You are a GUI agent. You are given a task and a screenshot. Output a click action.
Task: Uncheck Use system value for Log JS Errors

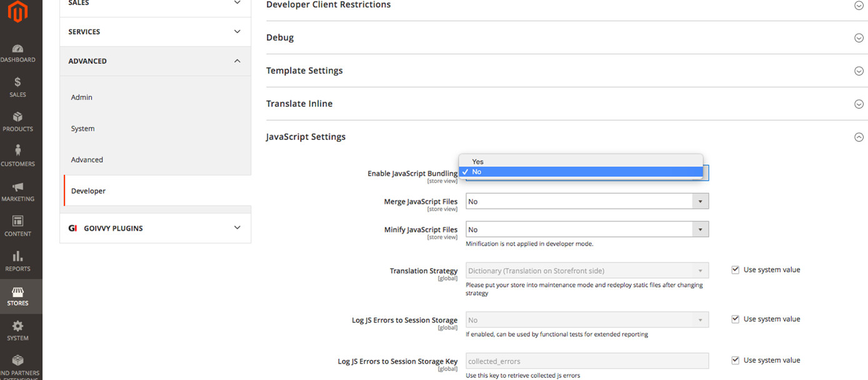click(x=736, y=319)
